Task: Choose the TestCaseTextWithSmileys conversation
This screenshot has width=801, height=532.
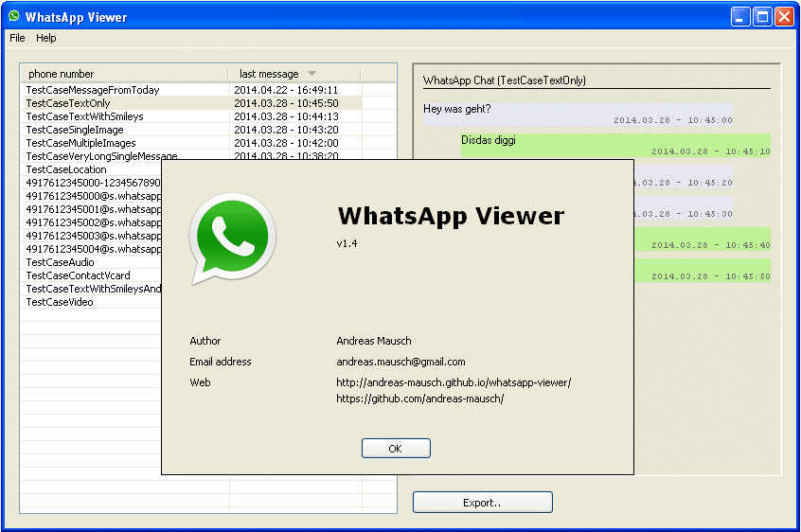Action: pos(84,116)
